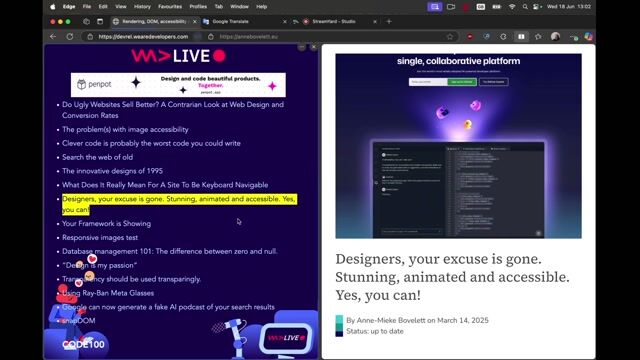Screen dimensions: 640x360
Task: Open Spotlight search in menu bar
Action: pos(525,7)
